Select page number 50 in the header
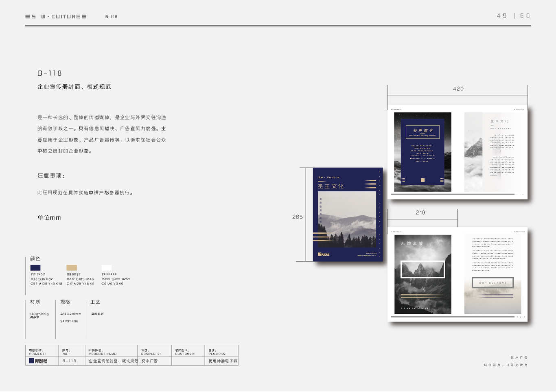The width and height of the screenshot is (556, 392). [525, 16]
